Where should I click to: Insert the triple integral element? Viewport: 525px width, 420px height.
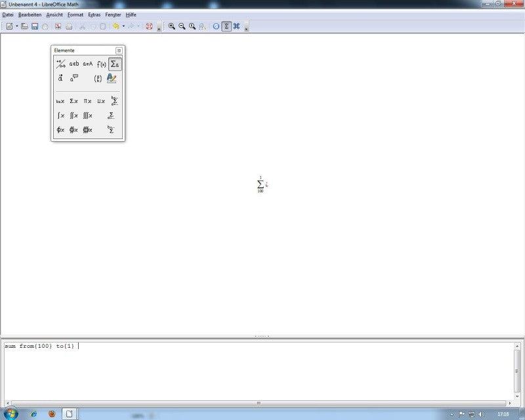pos(87,115)
